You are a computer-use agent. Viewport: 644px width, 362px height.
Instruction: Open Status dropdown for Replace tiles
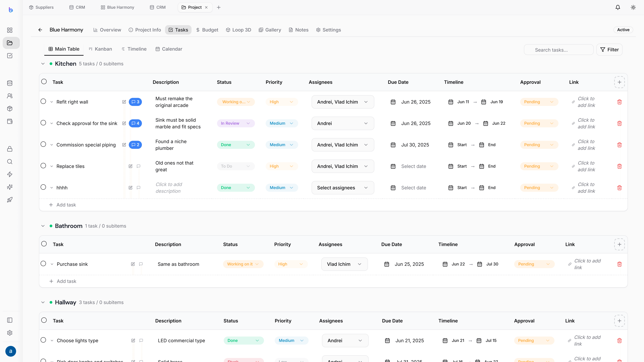[235, 166]
